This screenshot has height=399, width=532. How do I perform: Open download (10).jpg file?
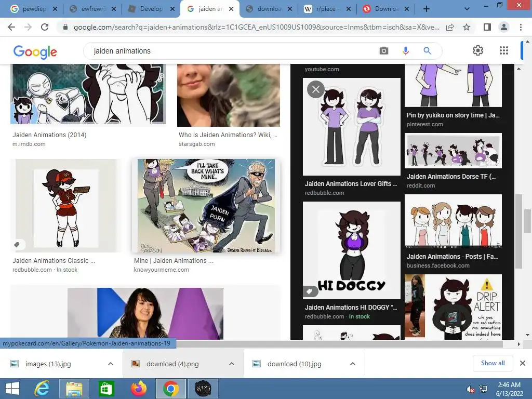294,364
